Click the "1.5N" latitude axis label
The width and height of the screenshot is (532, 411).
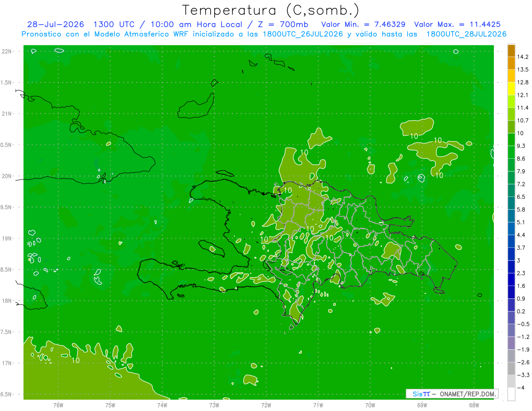(x=6, y=82)
